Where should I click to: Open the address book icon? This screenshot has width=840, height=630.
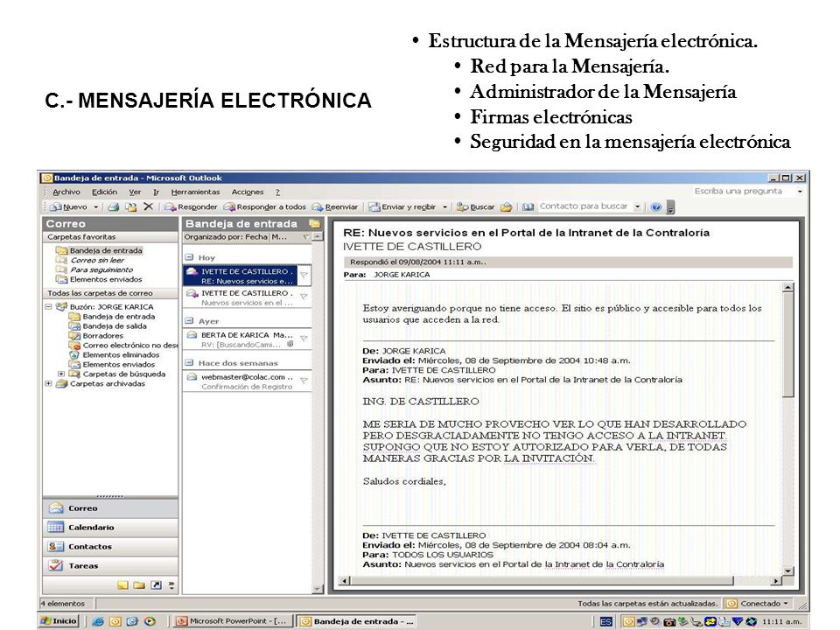[x=528, y=206]
